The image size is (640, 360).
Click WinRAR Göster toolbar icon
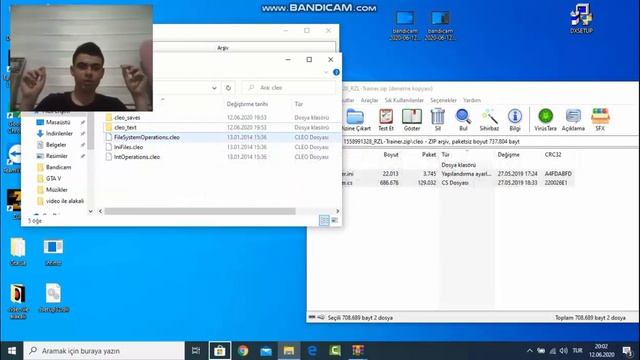[x=412, y=120]
